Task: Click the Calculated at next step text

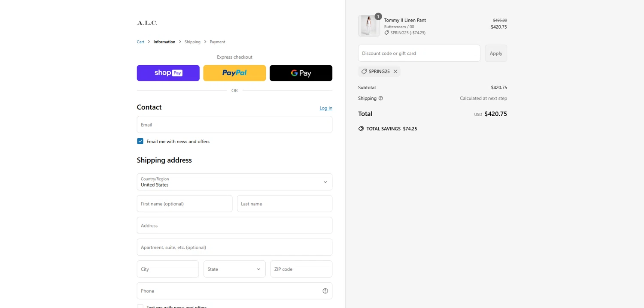Action: click(483, 98)
